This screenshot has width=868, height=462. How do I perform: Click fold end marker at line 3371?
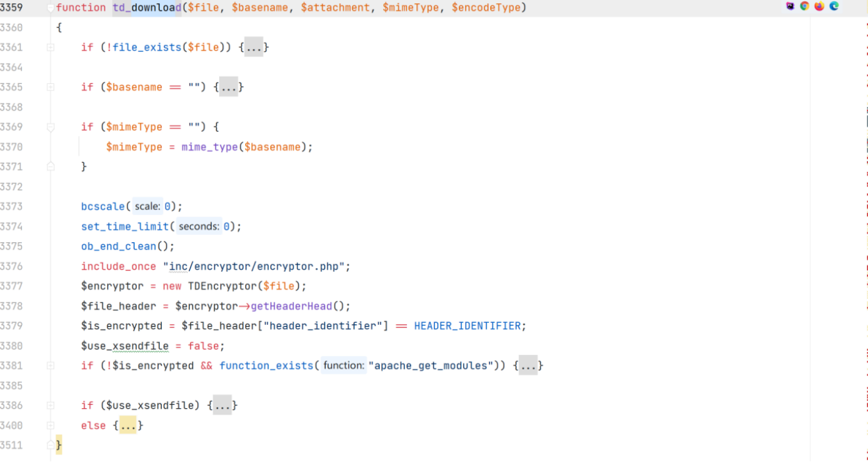point(51,166)
